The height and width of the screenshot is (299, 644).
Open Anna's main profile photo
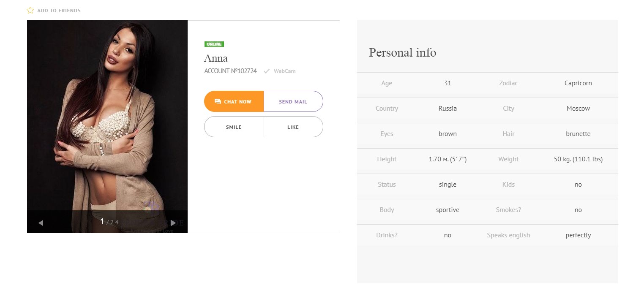pyautogui.click(x=107, y=115)
